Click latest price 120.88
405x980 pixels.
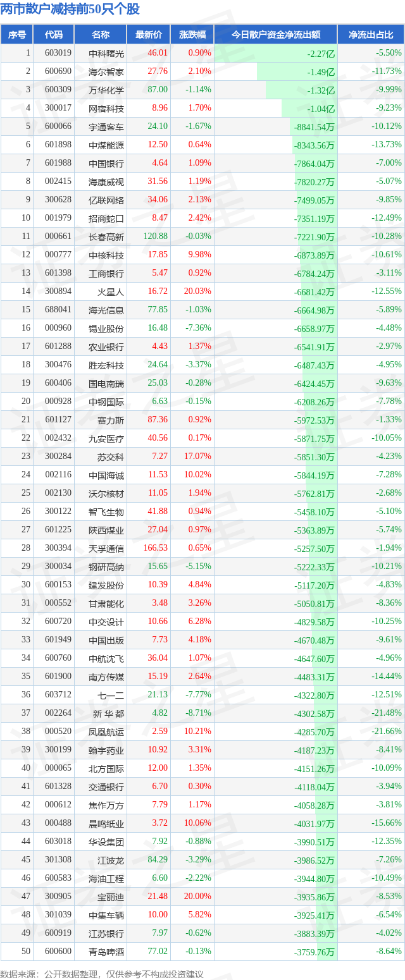(156, 236)
